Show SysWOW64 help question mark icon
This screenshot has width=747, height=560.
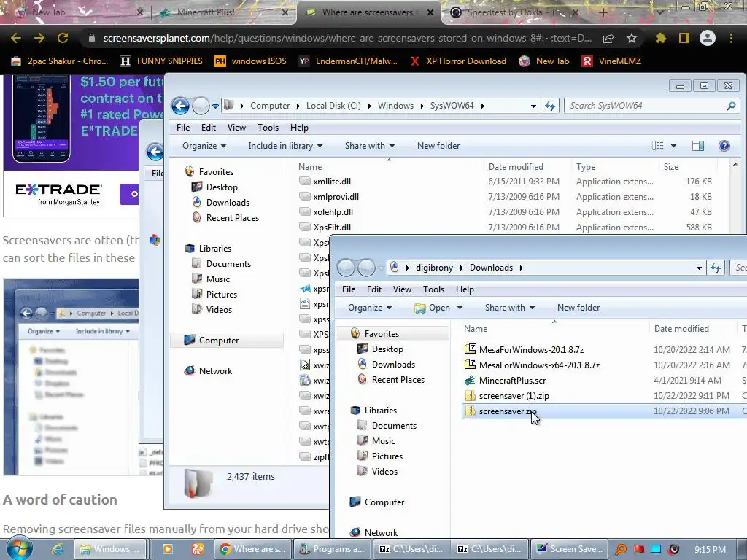pyautogui.click(x=724, y=146)
